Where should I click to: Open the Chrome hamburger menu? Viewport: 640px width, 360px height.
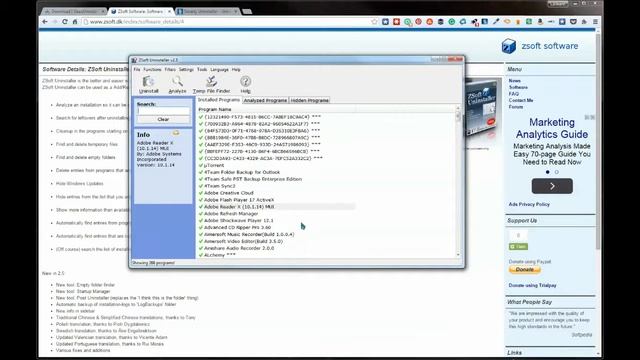tap(595, 22)
